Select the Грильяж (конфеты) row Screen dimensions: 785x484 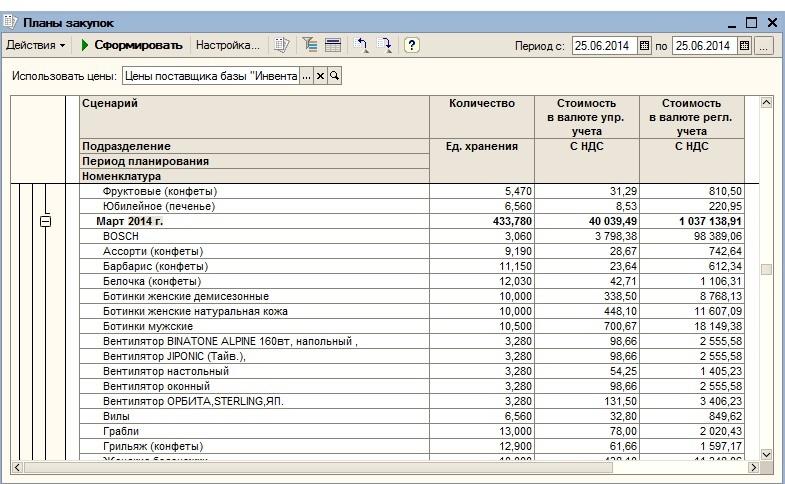point(411,446)
